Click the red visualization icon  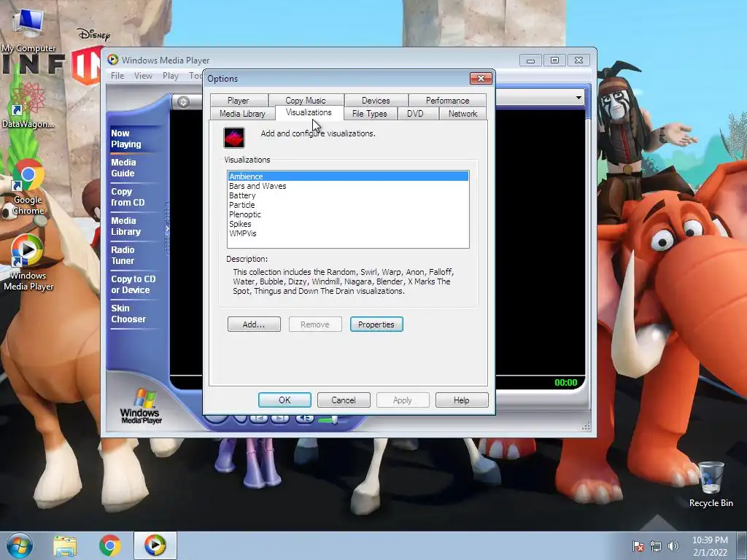pos(234,138)
